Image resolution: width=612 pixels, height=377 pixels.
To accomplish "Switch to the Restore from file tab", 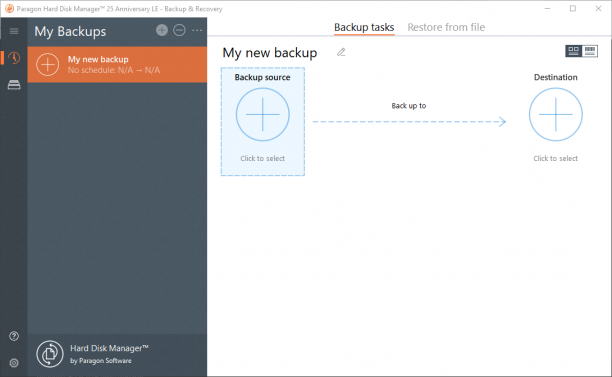I will pyautogui.click(x=446, y=27).
